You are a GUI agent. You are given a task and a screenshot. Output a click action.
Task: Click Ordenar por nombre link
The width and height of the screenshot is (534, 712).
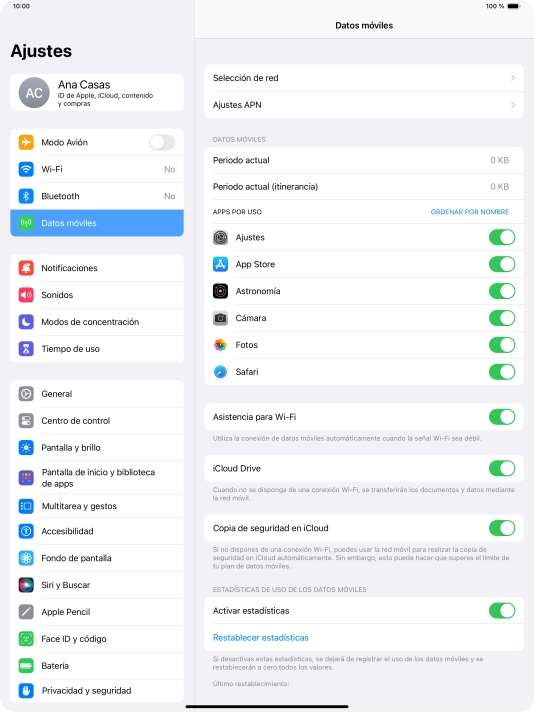click(470, 212)
